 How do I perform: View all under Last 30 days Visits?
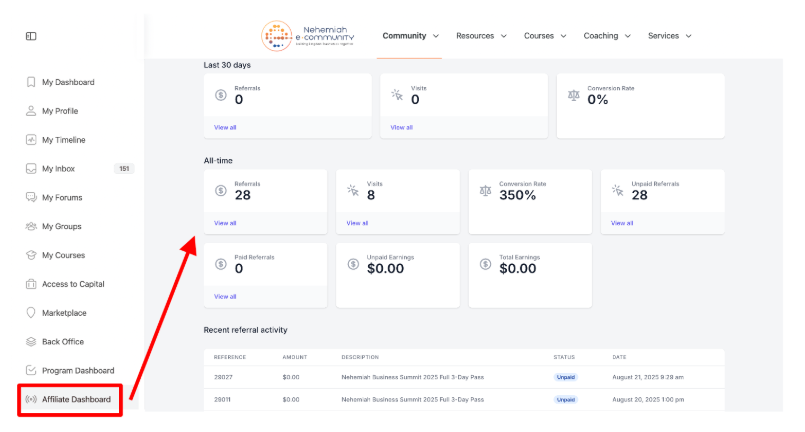click(401, 127)
